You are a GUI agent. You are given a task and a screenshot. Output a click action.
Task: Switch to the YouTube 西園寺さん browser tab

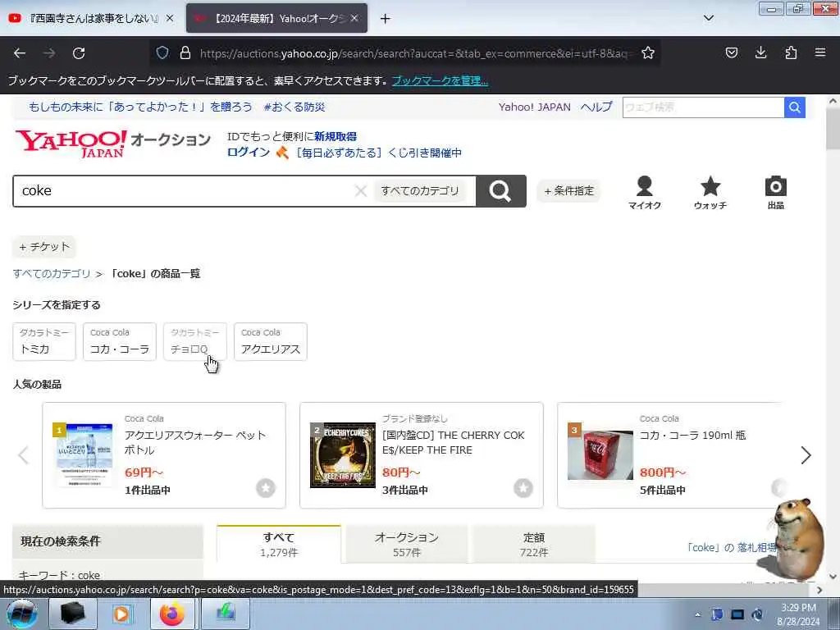(91, 19)
